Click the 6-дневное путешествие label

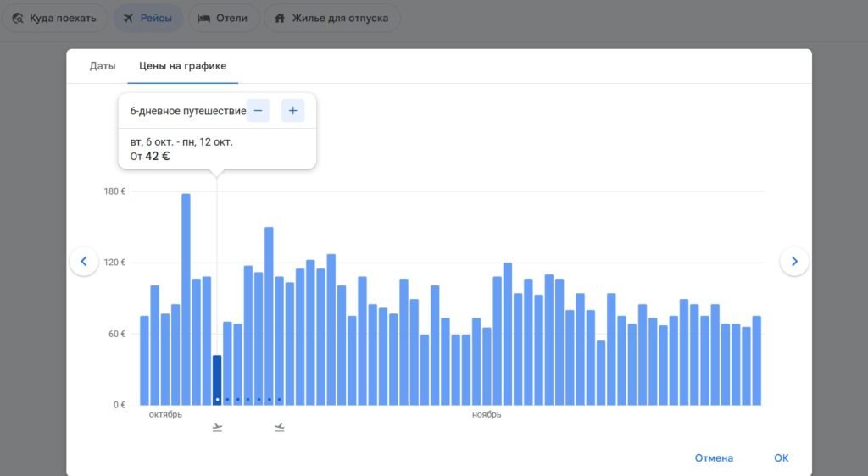[x=188, y=111]
